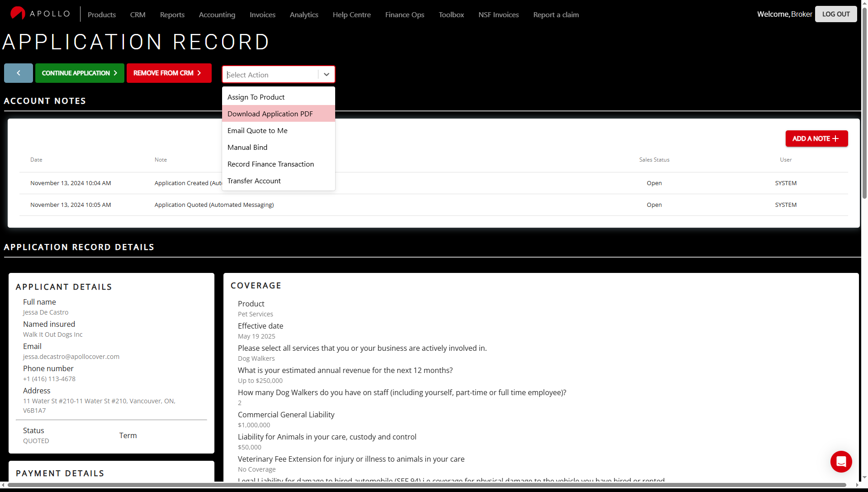868x492 pixels.
Task: Type in the Select Action input field
Action: pos(270,75)
